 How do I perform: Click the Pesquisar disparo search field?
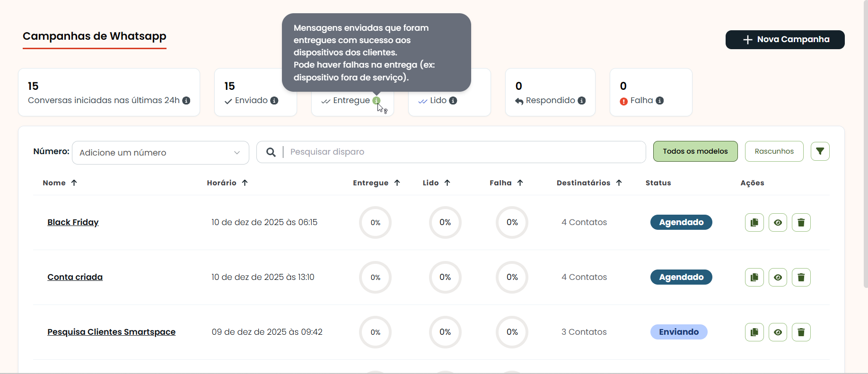464,152
